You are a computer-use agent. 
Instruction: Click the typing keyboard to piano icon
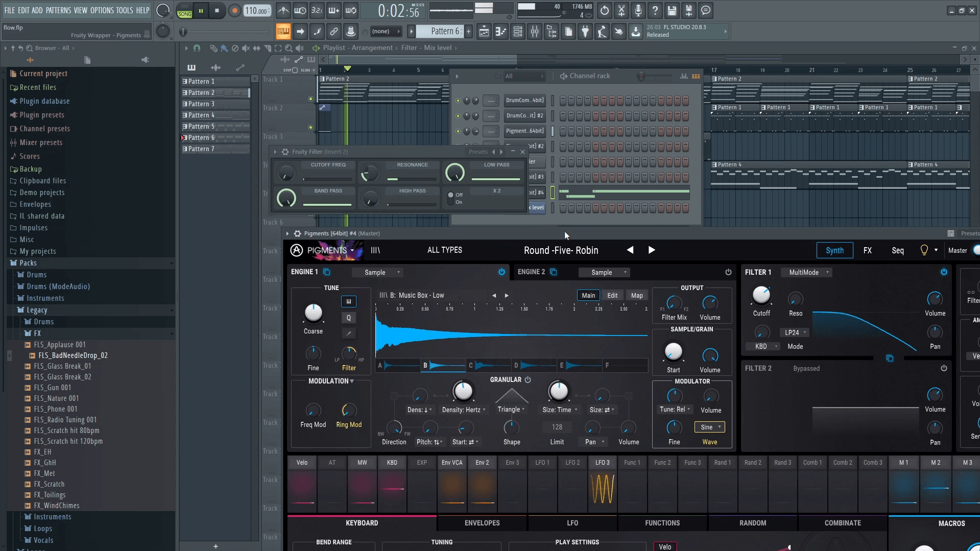[x=283, y=32]
